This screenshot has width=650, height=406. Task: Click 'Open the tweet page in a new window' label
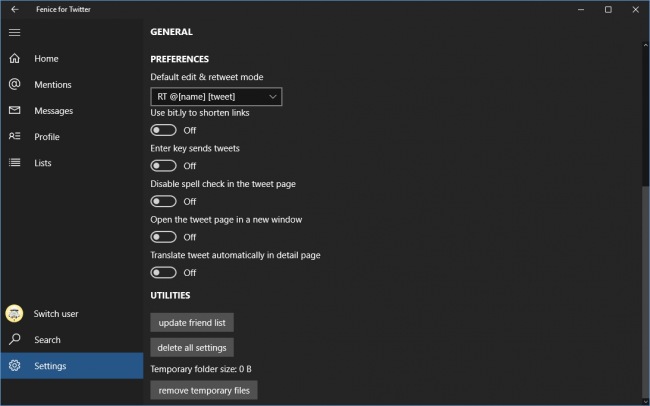(x=226, y=220)
